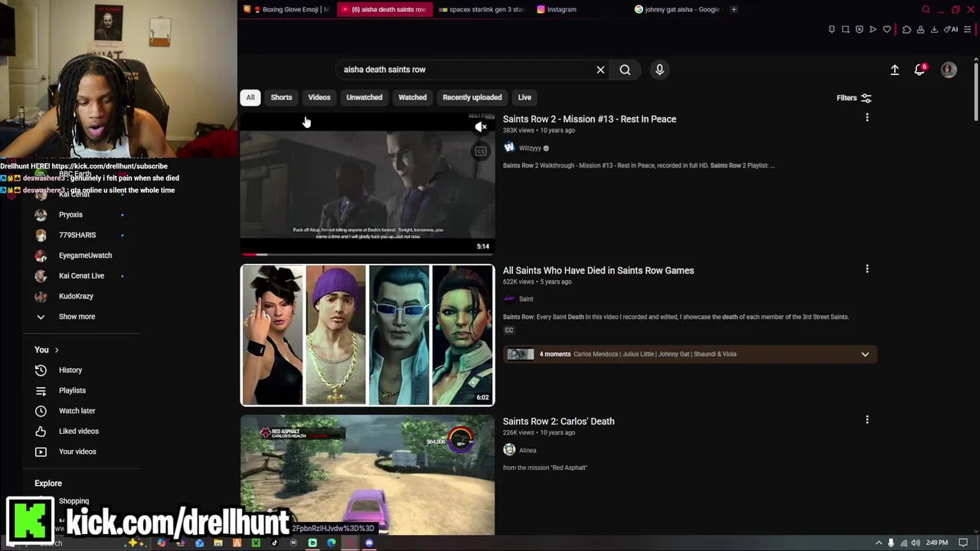The image size is (980, 551).
Task: Open Saints Row 2 Mission #13 video title
Action: click(590, 119)
